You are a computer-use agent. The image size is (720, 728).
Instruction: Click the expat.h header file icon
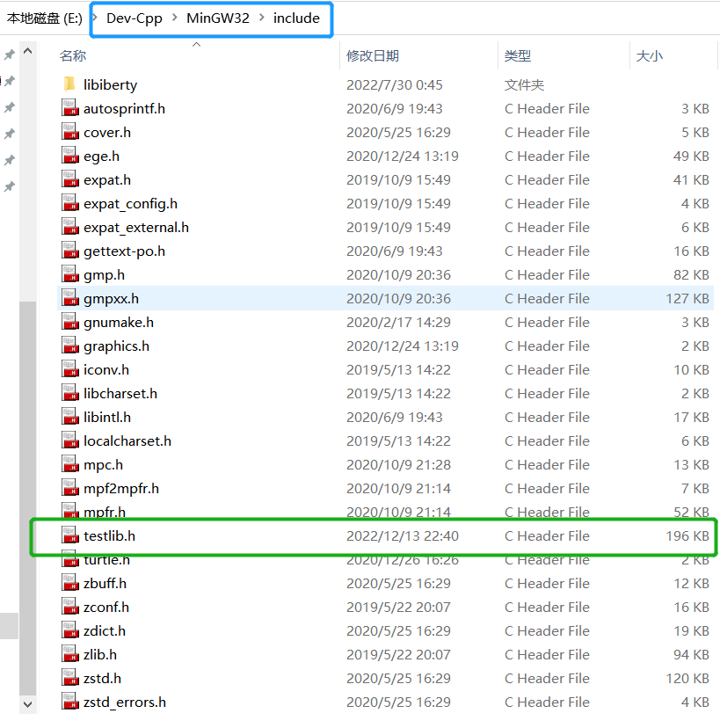pos(69,179)
